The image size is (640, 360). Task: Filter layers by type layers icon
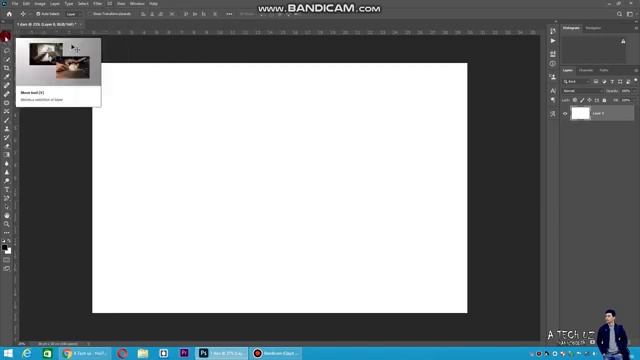click(612, 82)
